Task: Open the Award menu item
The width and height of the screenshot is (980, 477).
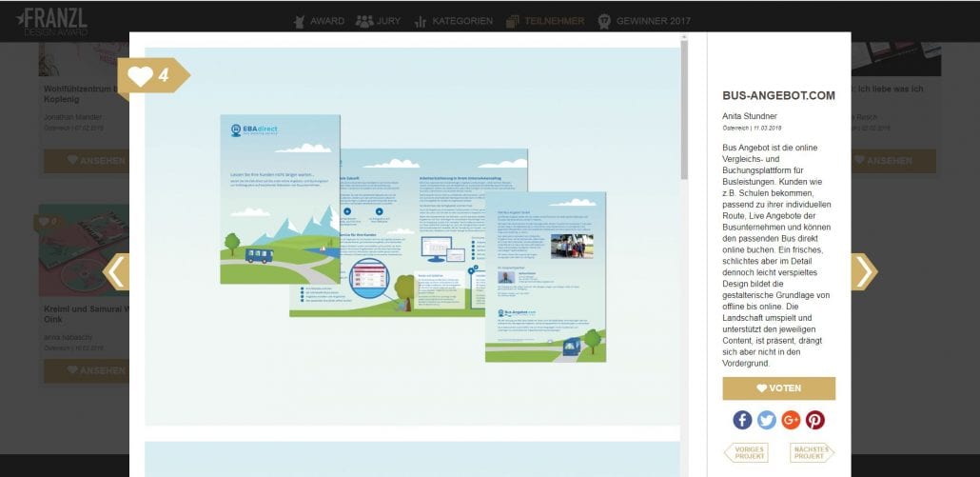Action: point(319,21)
